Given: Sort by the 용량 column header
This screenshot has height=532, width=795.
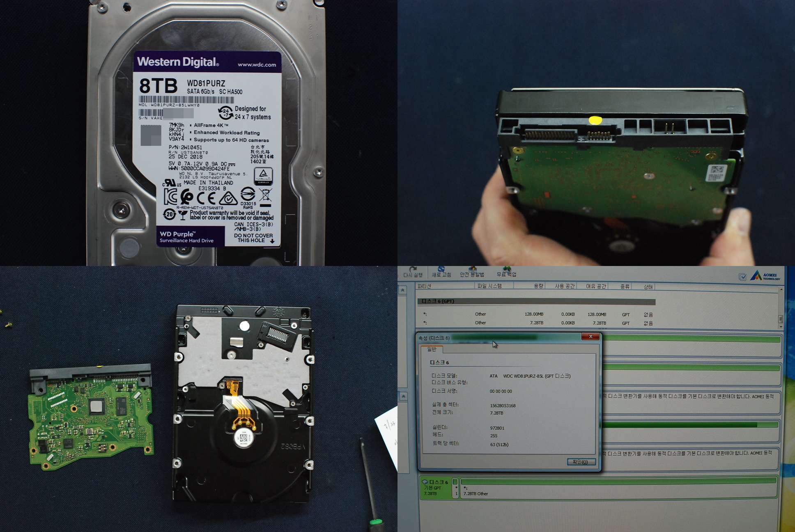Looking at the screenshot, I should [x=530, y=286].
